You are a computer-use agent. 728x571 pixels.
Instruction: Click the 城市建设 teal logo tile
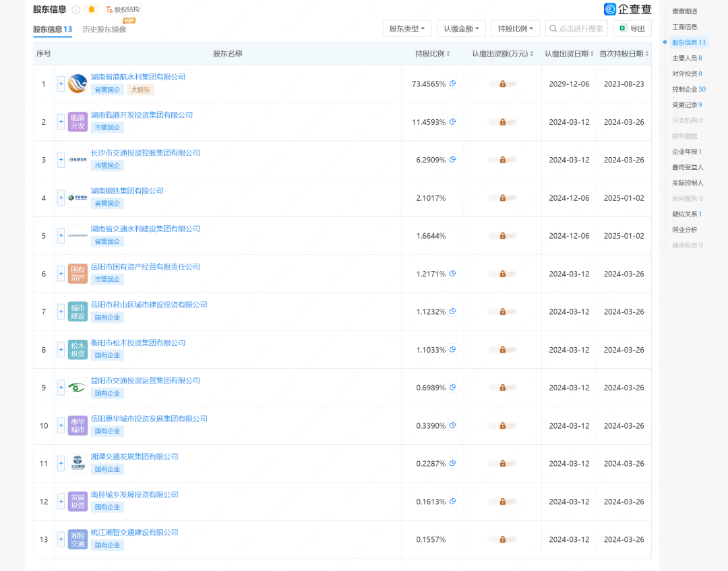coord(78,312)
